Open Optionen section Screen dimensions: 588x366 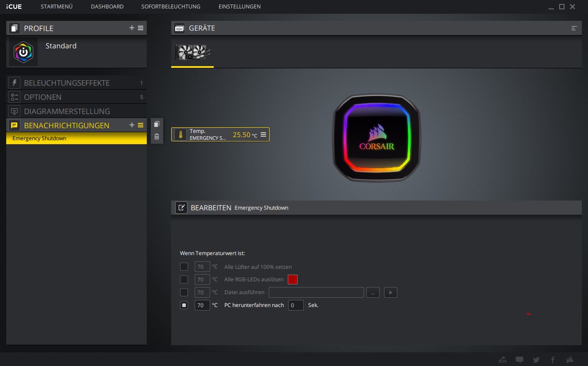(76, 97)
